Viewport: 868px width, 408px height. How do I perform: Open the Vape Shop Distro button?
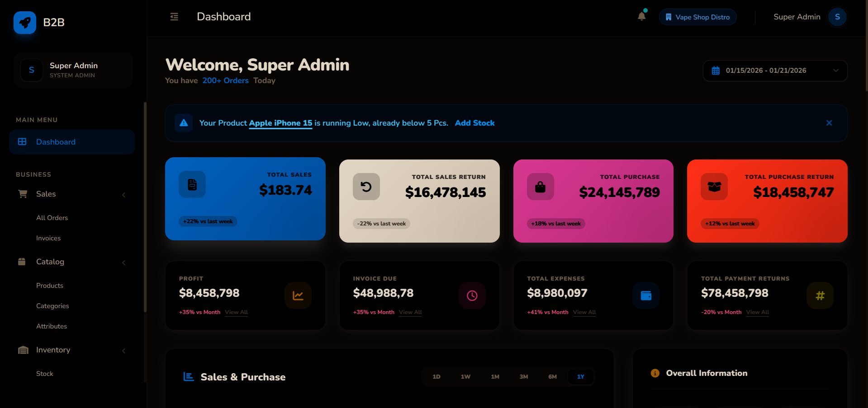pos(697,17)
